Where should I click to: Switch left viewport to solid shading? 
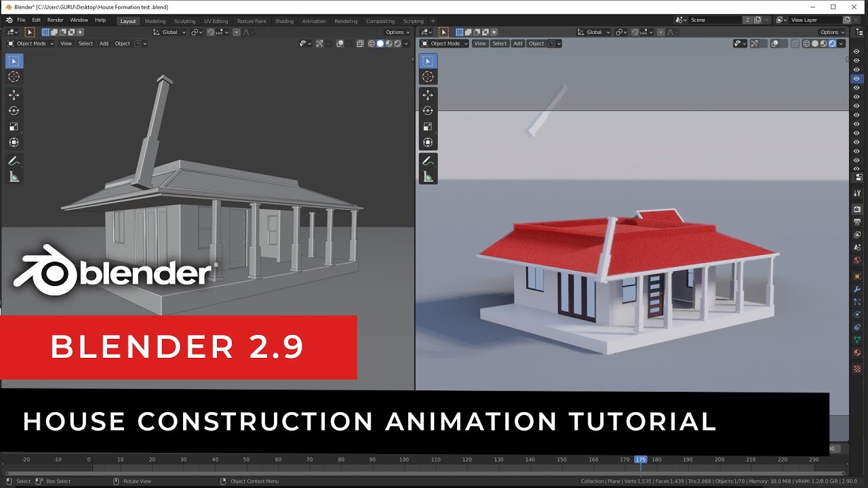tap(380, 43)
